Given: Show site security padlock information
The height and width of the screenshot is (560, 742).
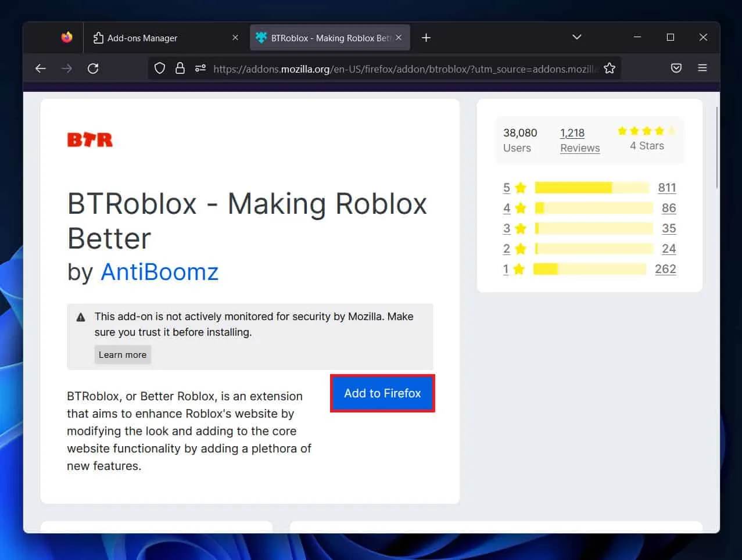Looking at the screenshot, I should 180,69.
